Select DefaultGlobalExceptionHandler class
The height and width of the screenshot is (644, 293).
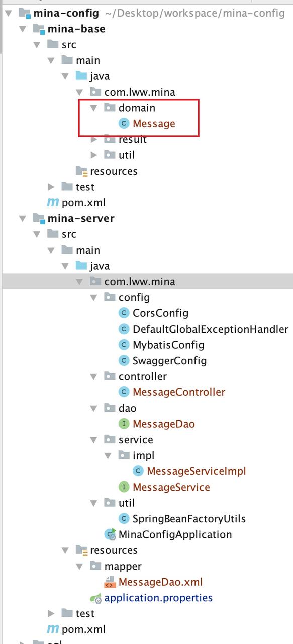tap(211, 329)
